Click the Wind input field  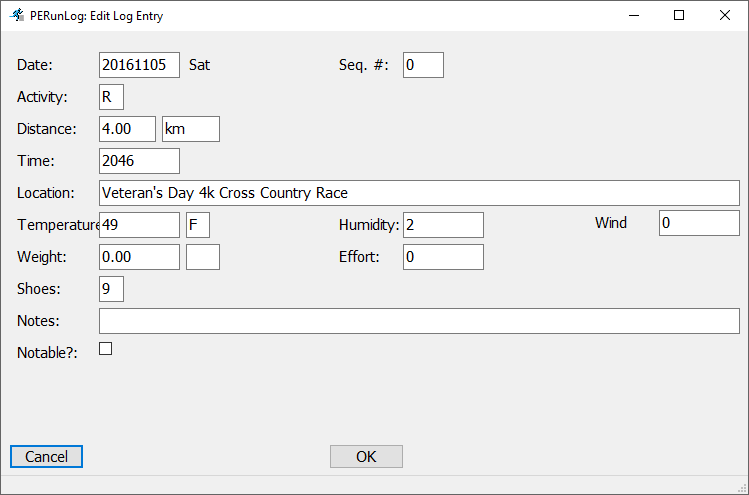pyautogui.click(x=699, y=223)
